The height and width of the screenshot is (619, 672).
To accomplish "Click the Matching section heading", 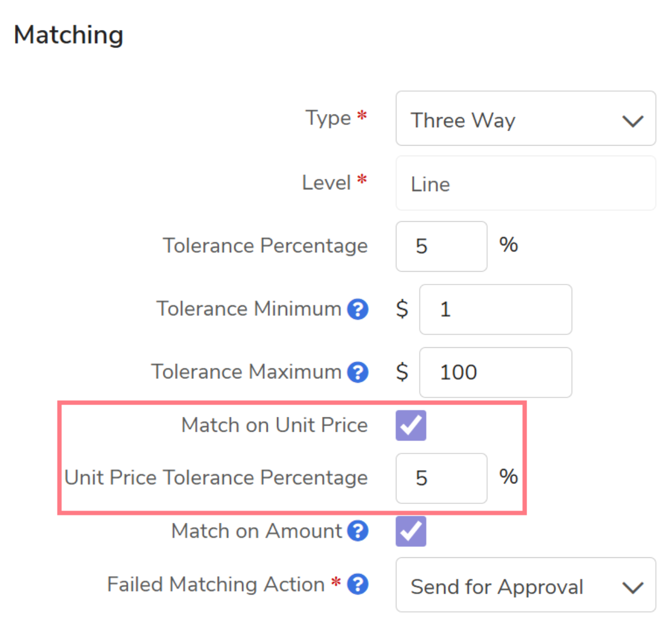I will point(68,35).
